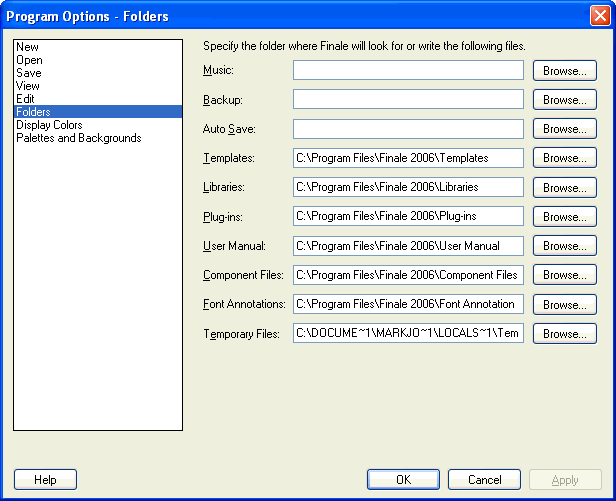This screenshot has height=501, width=616.
Task: Select Display Colors category
Action: [49, 125]
